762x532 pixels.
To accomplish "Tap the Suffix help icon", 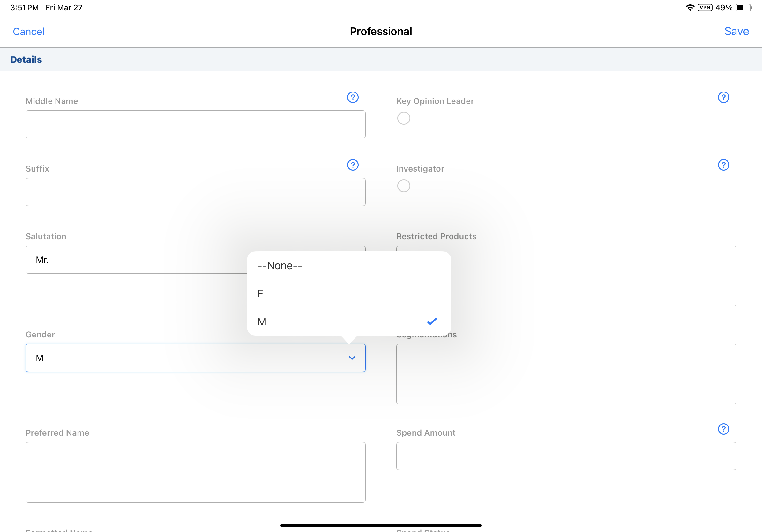I will (x=353, y=165).
